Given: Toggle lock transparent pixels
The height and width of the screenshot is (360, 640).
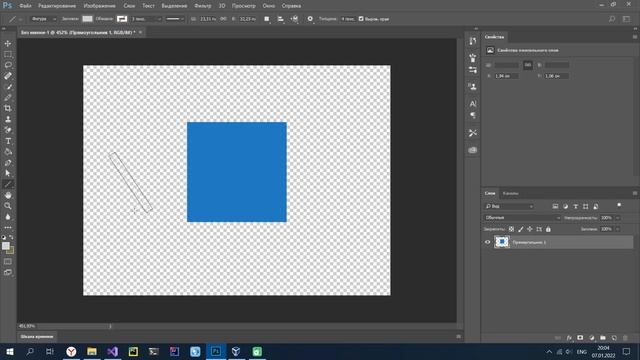Looking at the screenshot, I should (511, 229).
